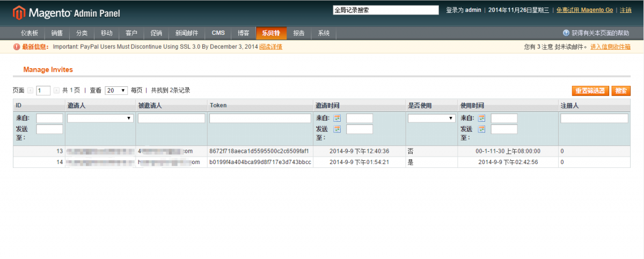
Task: Click the 重置筛选器 button
Action: 590,91
